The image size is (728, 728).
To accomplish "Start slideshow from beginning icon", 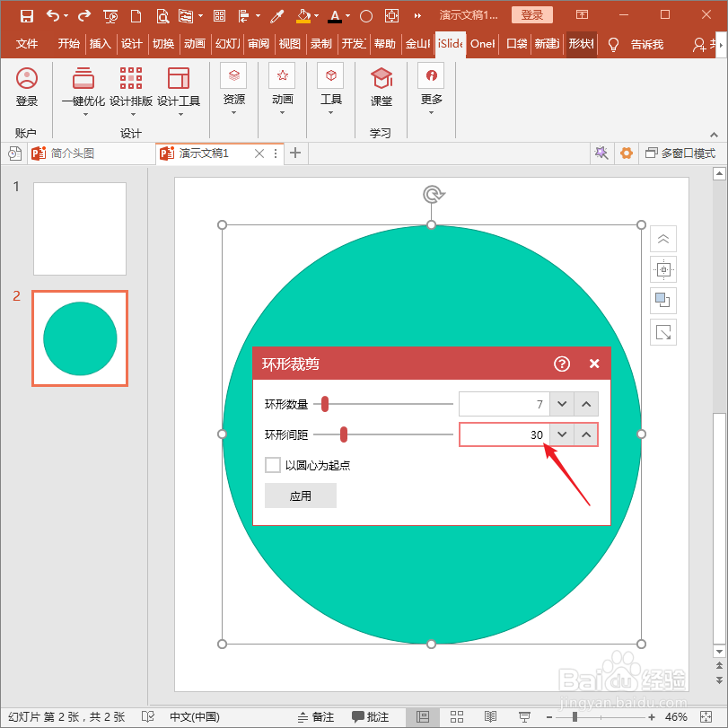I will tap(110, 17).
